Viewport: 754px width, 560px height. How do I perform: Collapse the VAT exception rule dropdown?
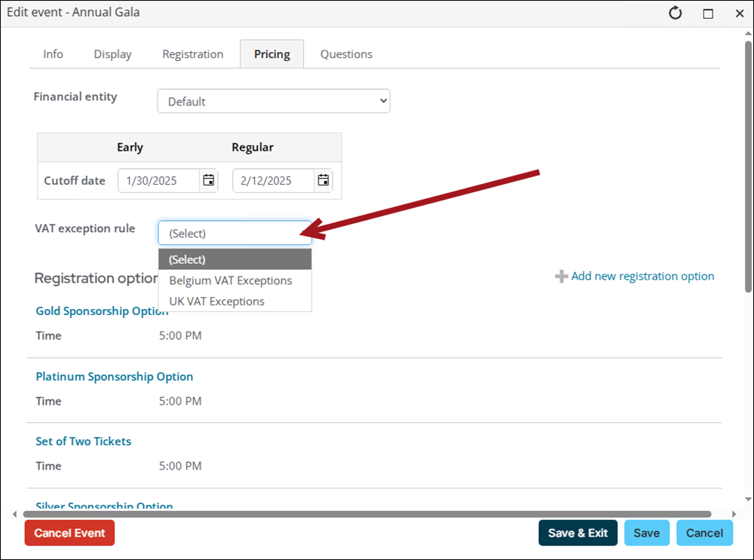point(234,233)
